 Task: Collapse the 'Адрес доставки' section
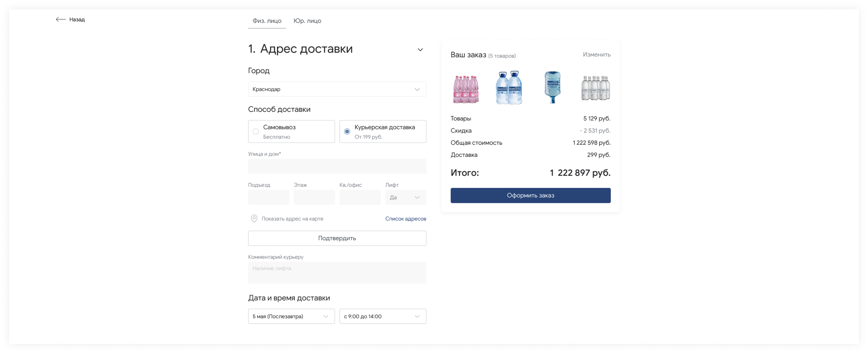coord(420,50)
